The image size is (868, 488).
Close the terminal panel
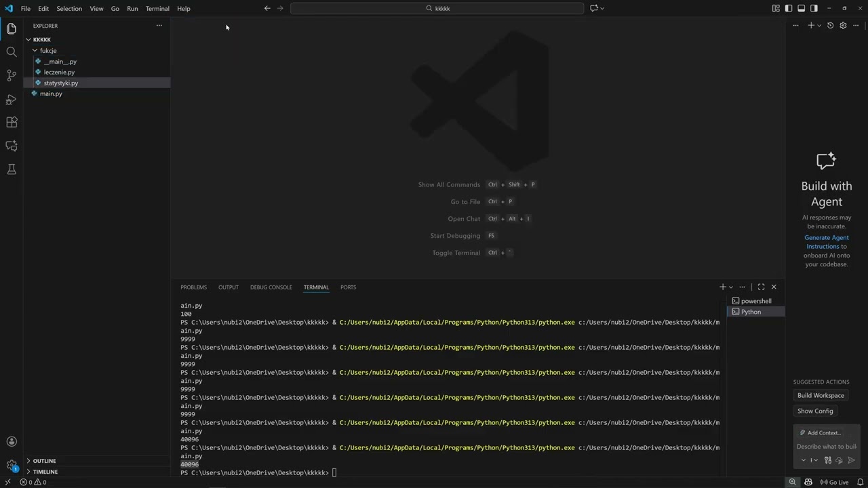click(x=774, y=287)
